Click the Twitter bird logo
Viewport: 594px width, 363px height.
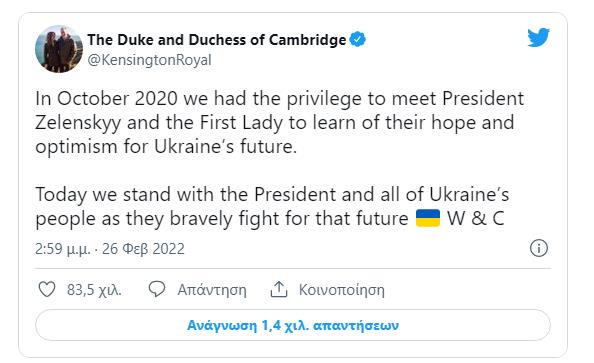538,37
